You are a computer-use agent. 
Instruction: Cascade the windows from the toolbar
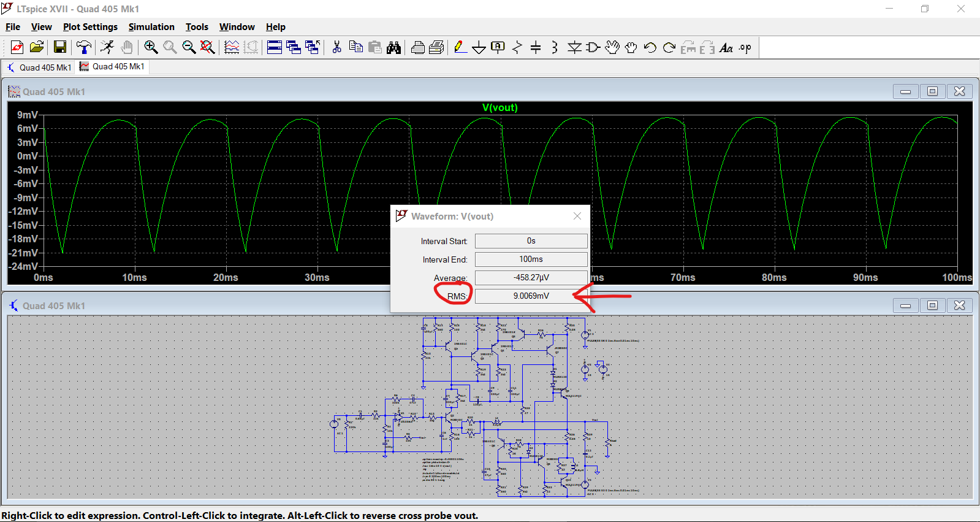pyautogui.click(x=294, y=47)
